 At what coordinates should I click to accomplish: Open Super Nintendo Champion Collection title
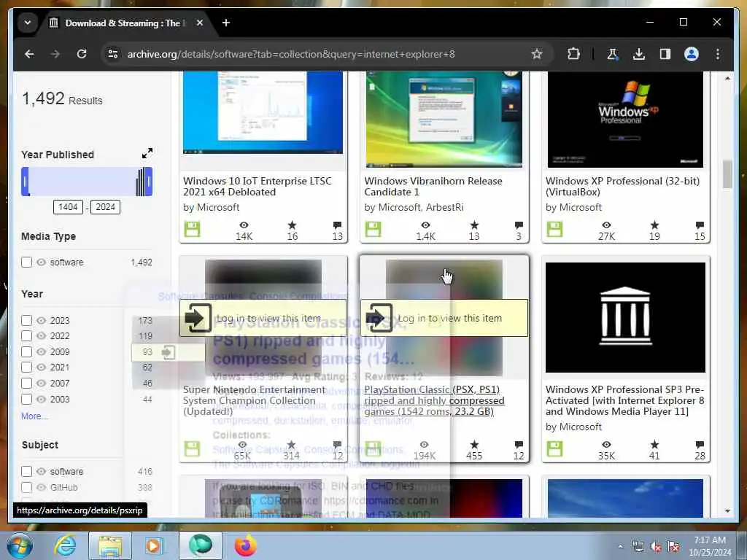click(x=255, y=400)
